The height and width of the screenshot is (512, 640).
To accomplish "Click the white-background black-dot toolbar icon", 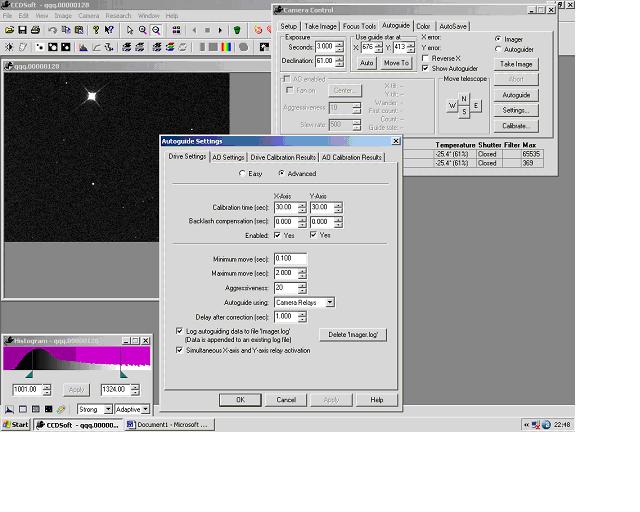I will [40, 47].
